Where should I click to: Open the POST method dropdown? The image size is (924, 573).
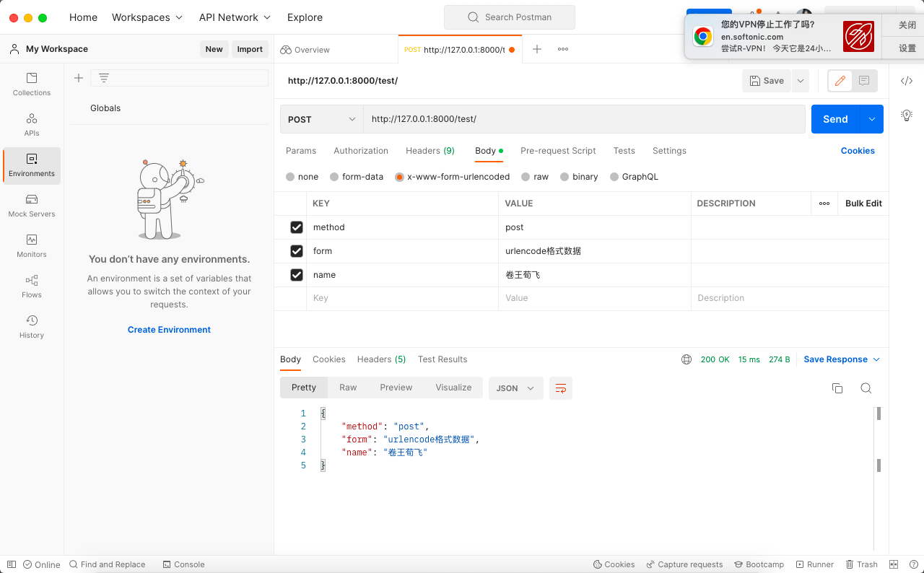coord(322,119)
